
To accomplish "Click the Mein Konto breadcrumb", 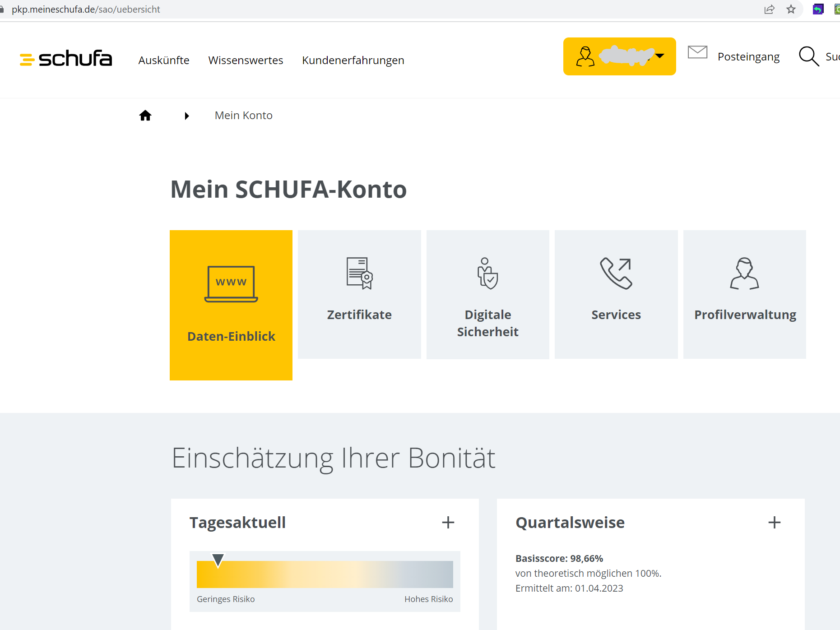I will tap(244, 116).
